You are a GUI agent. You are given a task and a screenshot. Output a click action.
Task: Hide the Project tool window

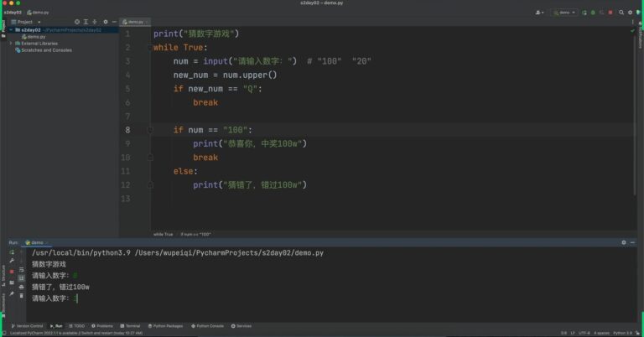114,22
